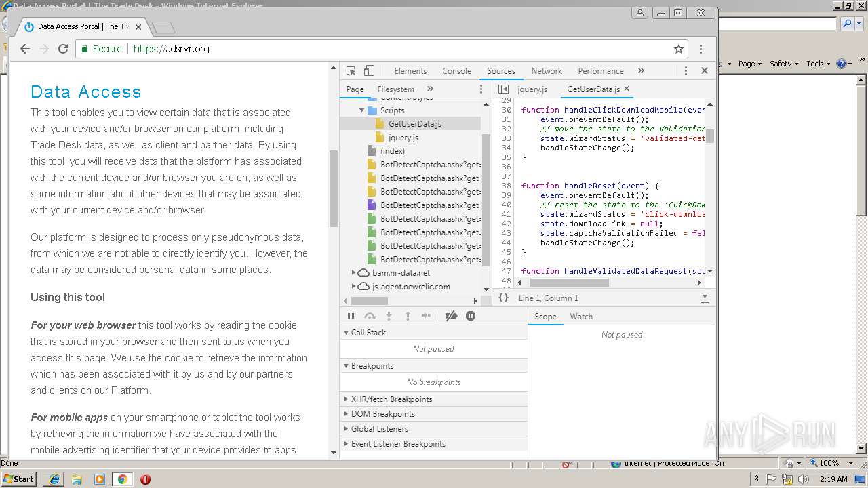Click the Chrome icon in the taskbar

pyautogui.click(x=122, y=479)
